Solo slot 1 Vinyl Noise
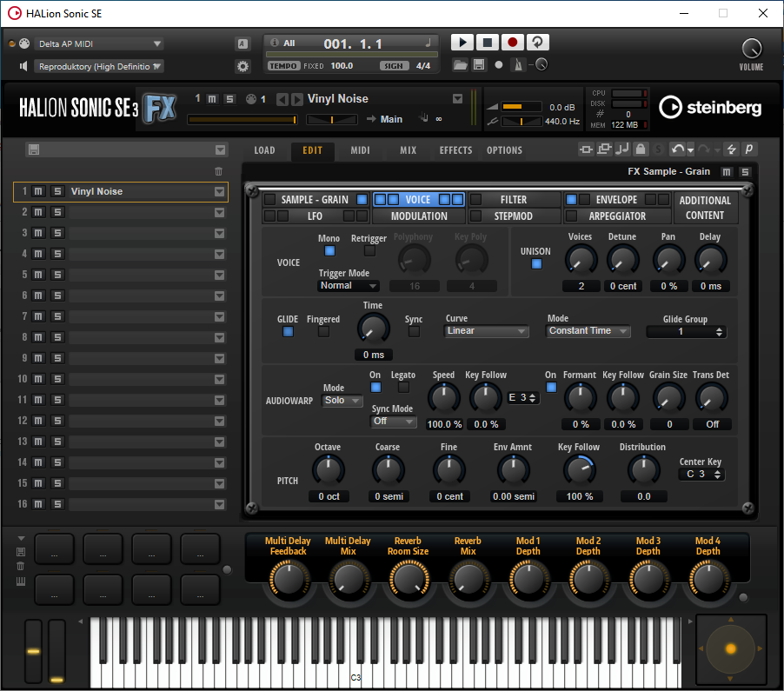Screen dimensions: 784x691 [x=57, y=191]
